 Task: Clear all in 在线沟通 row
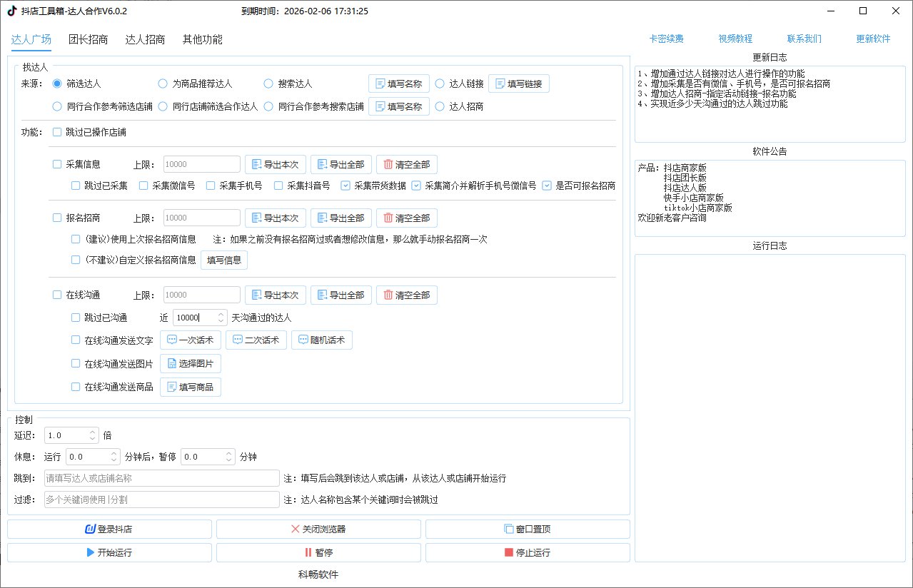coord(407,295)
